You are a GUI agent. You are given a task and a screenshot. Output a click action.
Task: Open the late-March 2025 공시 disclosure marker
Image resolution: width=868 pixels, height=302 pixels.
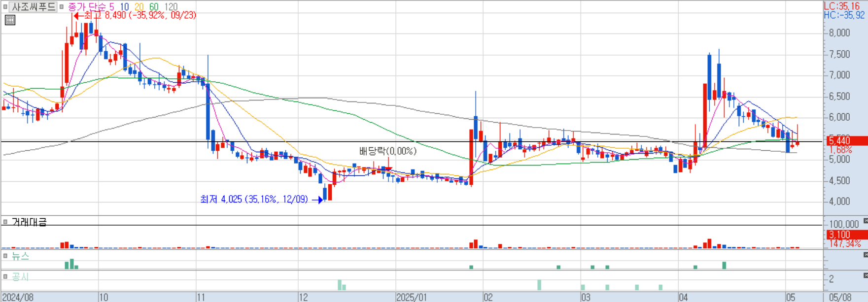(660, 287)
